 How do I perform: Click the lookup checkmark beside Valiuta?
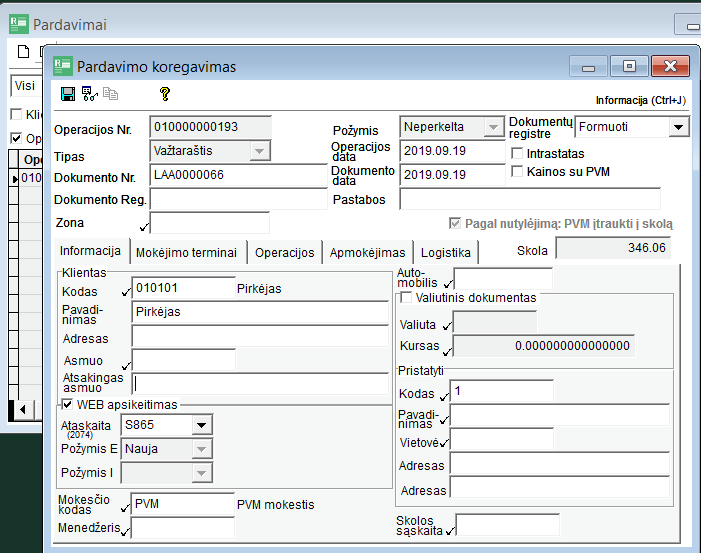tap(447, 326)
